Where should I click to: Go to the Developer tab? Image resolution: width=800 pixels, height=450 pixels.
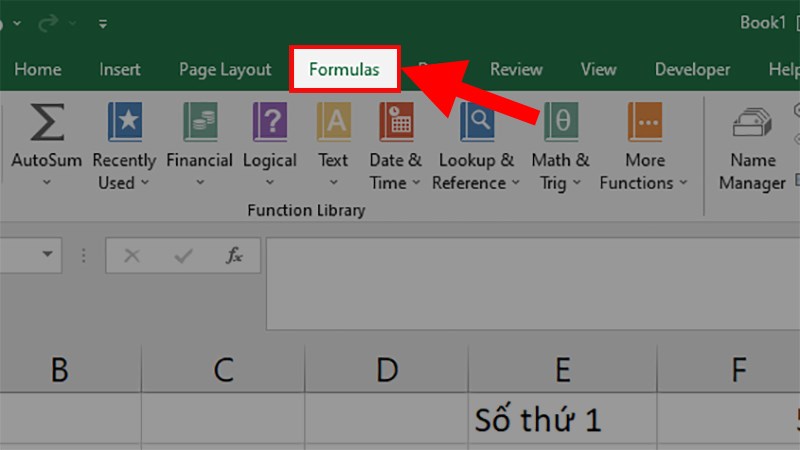[692, 70]
